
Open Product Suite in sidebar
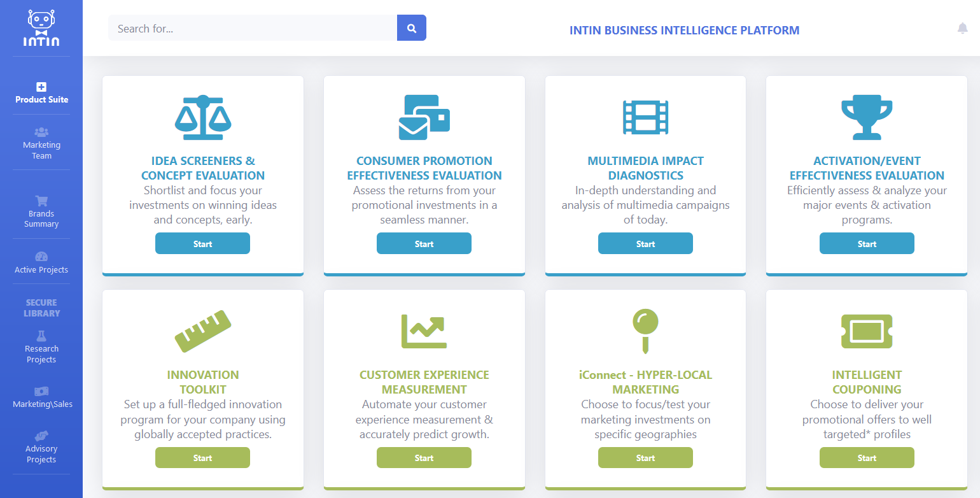(x=41, y=93)
